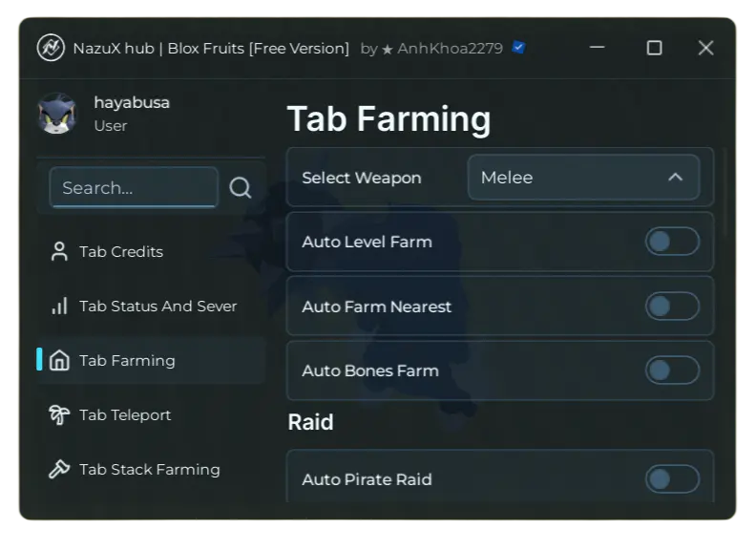Click the hammer Stack Farming icon
The image size is (756, 551).
point(59,470)
